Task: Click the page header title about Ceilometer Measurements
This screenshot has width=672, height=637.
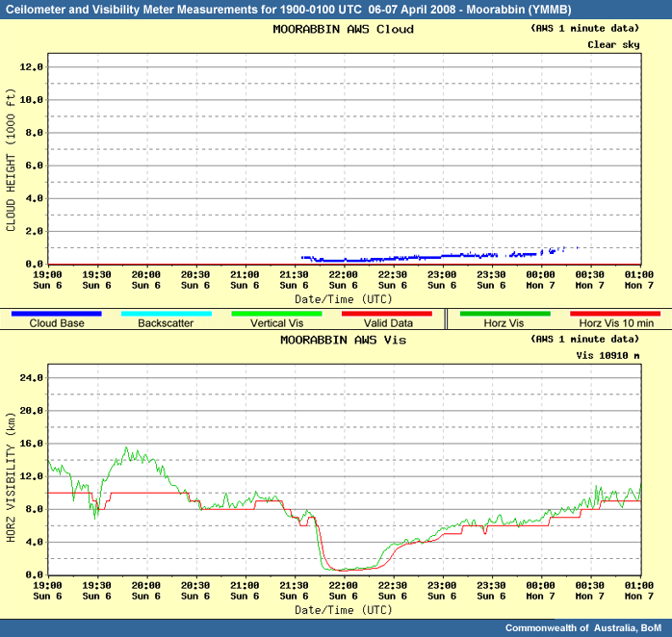Action: click(288, 10)
